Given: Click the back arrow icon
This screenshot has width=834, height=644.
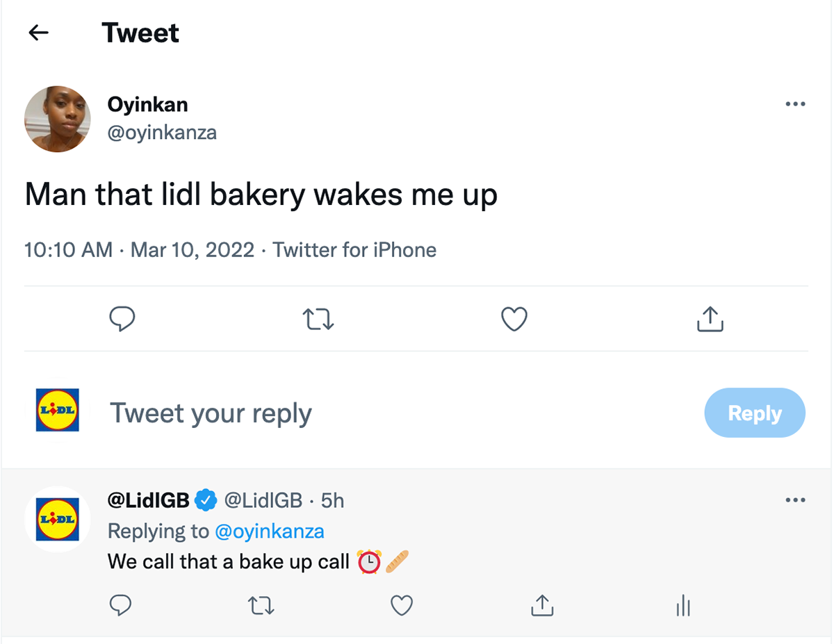Looking at the screenshot, I should (39, 33).
